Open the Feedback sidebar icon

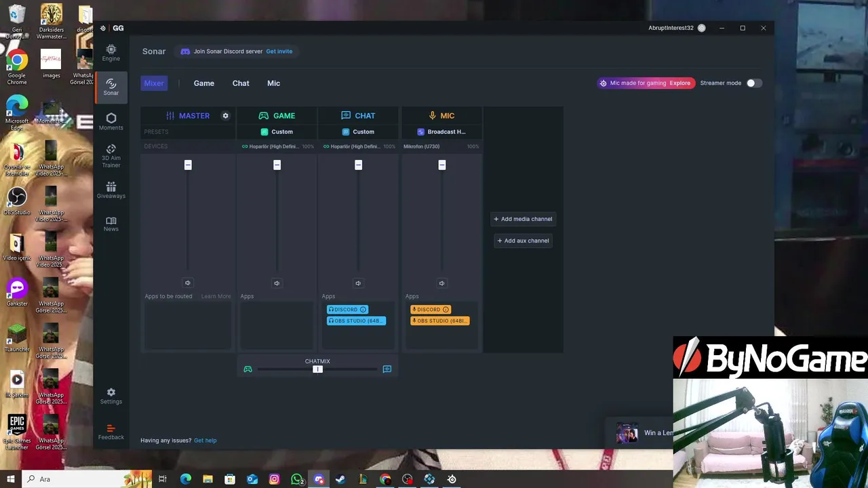[x=111, y=432]
